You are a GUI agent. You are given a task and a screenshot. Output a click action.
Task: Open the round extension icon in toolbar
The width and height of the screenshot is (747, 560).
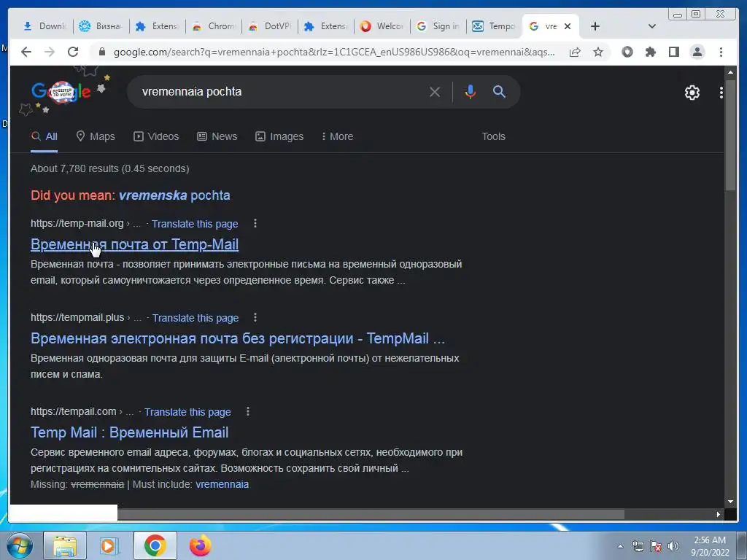click(627, 52)
